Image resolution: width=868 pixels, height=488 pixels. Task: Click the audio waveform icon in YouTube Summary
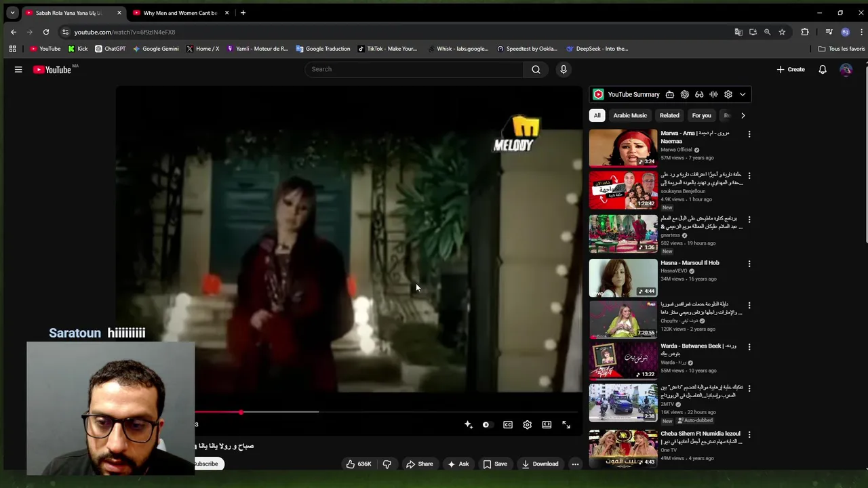pyautogui.click(x=713, y=94)
